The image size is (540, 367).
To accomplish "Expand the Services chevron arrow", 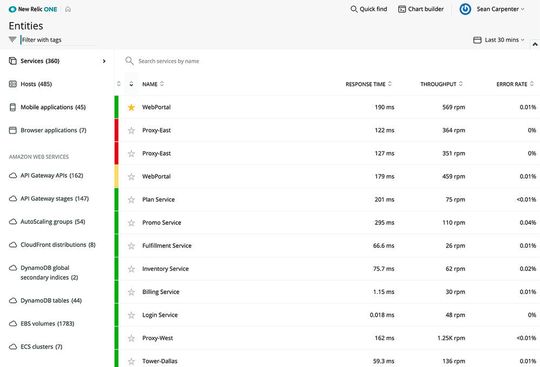I will (104, 61).
